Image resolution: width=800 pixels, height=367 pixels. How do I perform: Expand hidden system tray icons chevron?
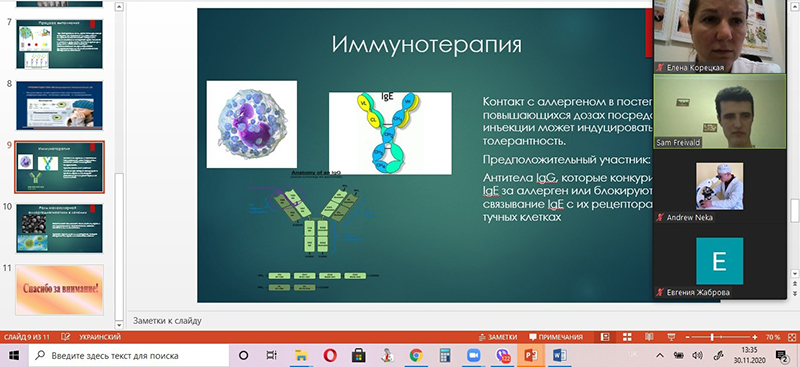click(659, 355)
